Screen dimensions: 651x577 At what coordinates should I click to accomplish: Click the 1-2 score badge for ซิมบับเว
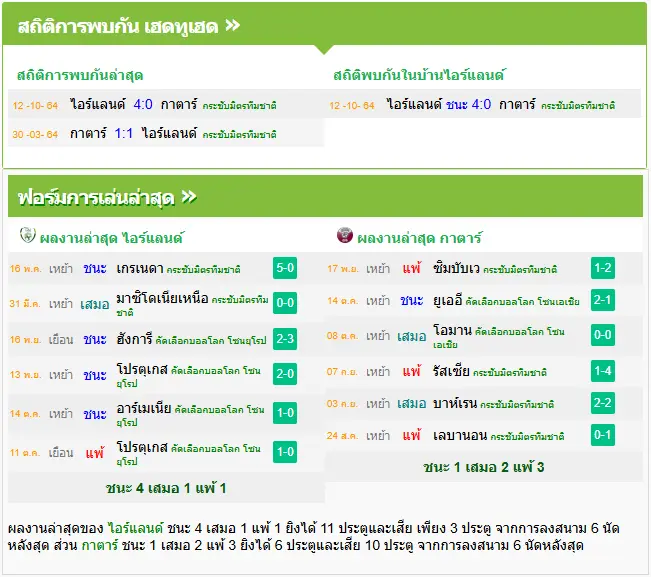603,268
